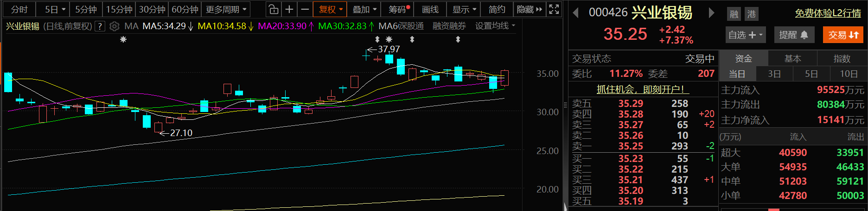The height and width of the screenshot is (211, 868).
Task: Click the lock icon in chart toolbar
Action: tap(274, 9)
